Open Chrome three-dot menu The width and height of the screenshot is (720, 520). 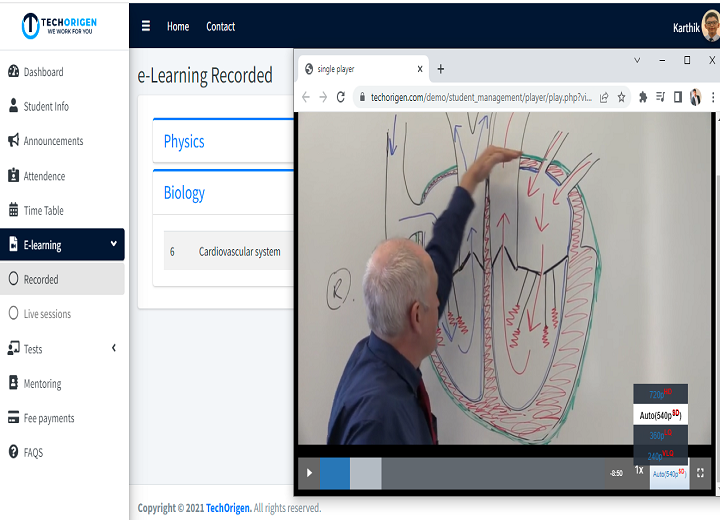712,97
